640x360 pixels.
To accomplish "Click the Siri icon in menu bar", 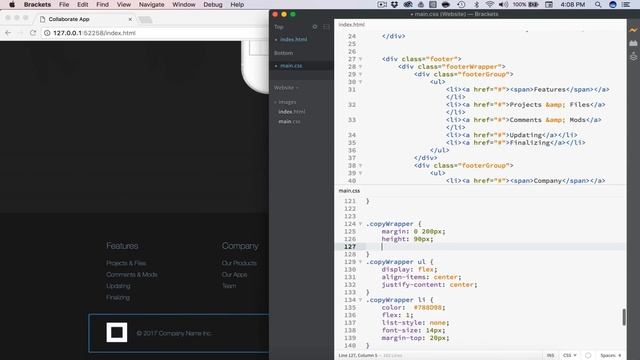I will pyautogui.click(x=613, y=4).
